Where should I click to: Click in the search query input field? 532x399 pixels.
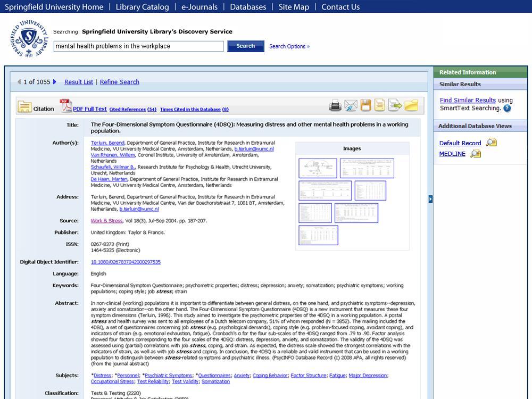click(x=138, y=46)
